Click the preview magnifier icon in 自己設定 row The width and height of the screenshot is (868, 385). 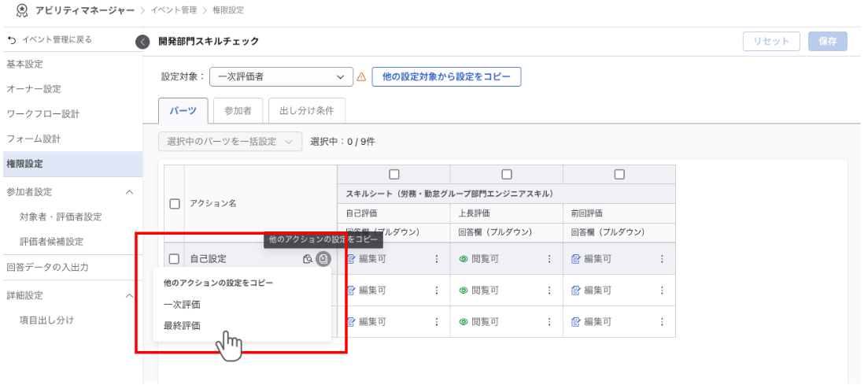307,259
